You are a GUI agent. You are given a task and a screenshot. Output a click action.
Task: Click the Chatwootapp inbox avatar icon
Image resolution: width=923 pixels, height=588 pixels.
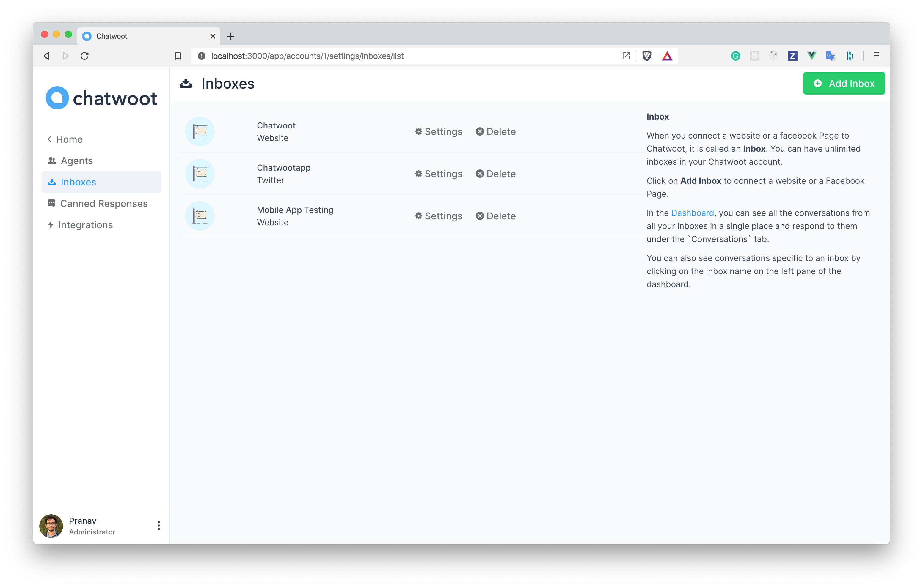(x=200, y=174)
